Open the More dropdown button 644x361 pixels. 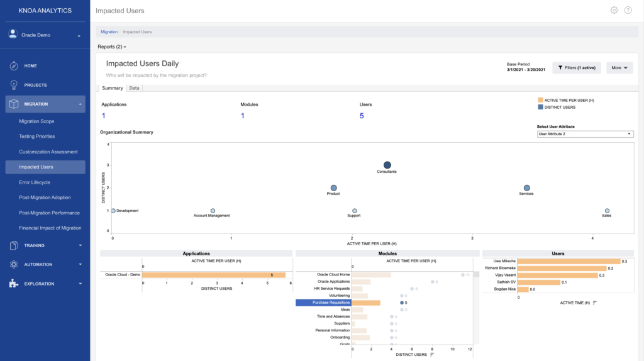coord(619,68)
